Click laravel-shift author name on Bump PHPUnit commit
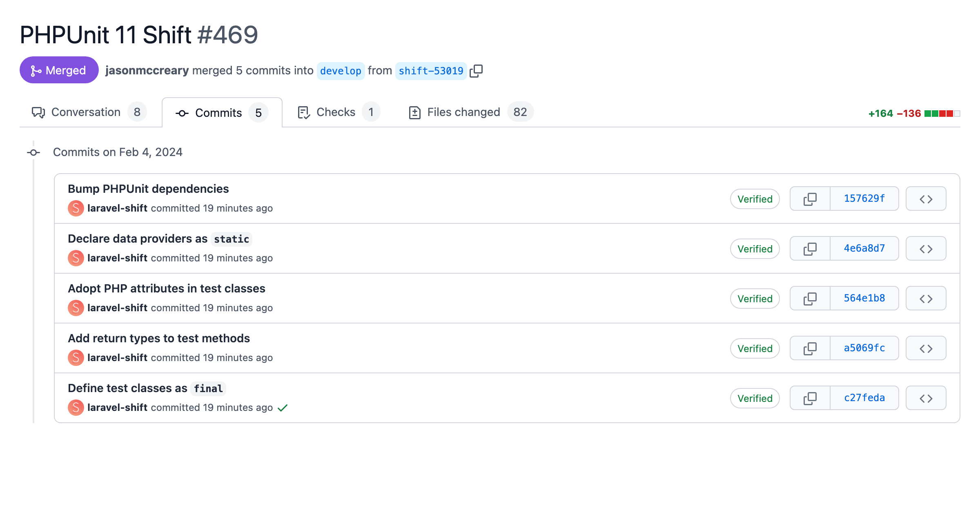Viewport: 980px width, 513px height. [117, 208]
